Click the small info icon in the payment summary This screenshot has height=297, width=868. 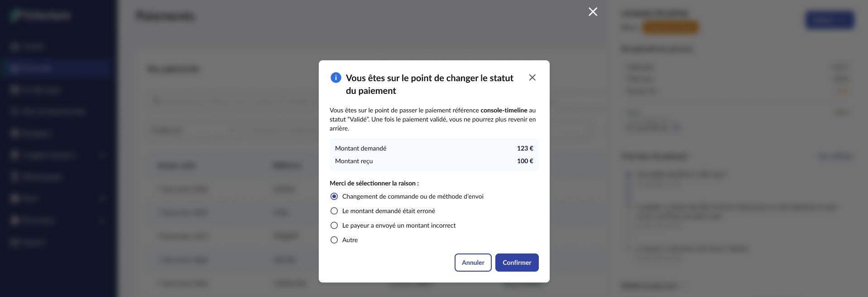pos(677,128)
